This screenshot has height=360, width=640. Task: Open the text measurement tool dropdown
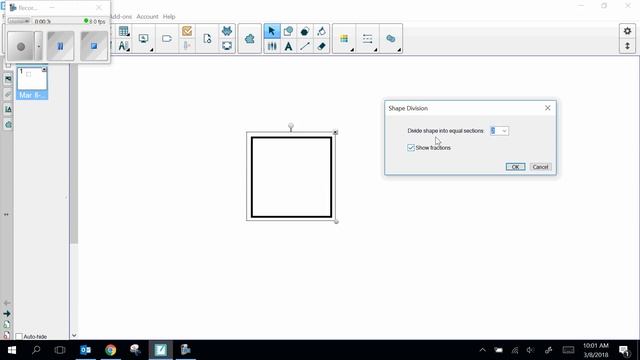point(124,46)
